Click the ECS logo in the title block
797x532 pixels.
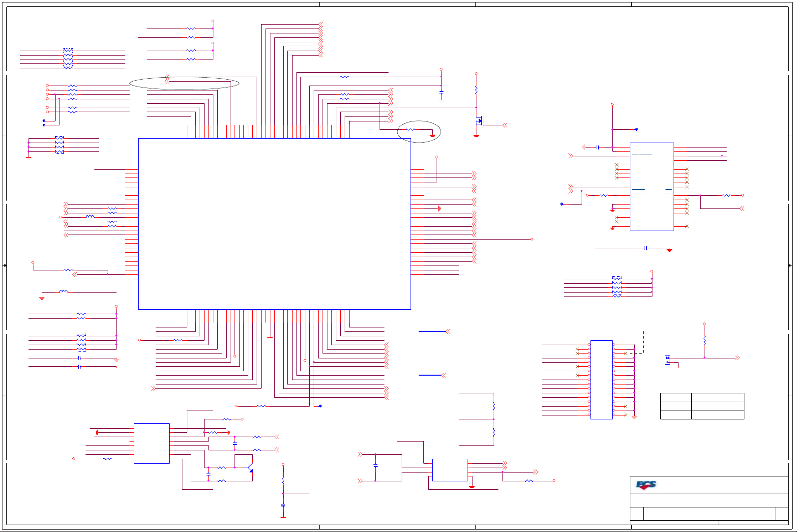646,485
